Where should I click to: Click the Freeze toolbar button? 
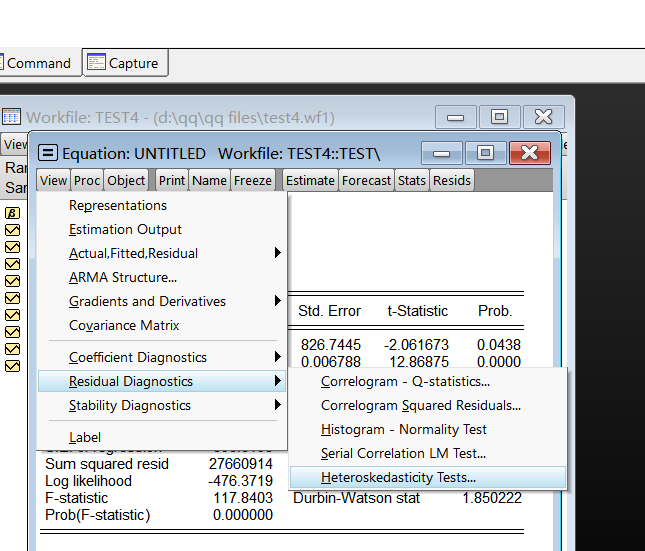tap(253, 180)
